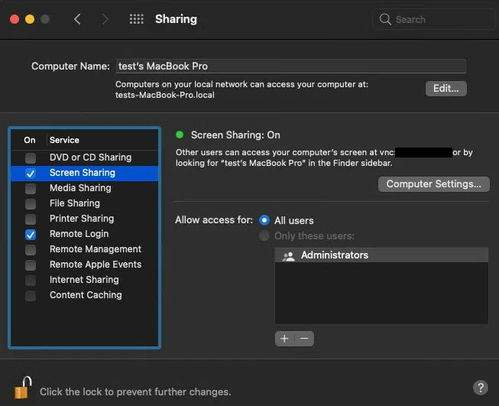The height and width of the screenshot is (406, 499).
Task: Add a user with the plus button
Action: pyautogui.click(x=285, y=339)
